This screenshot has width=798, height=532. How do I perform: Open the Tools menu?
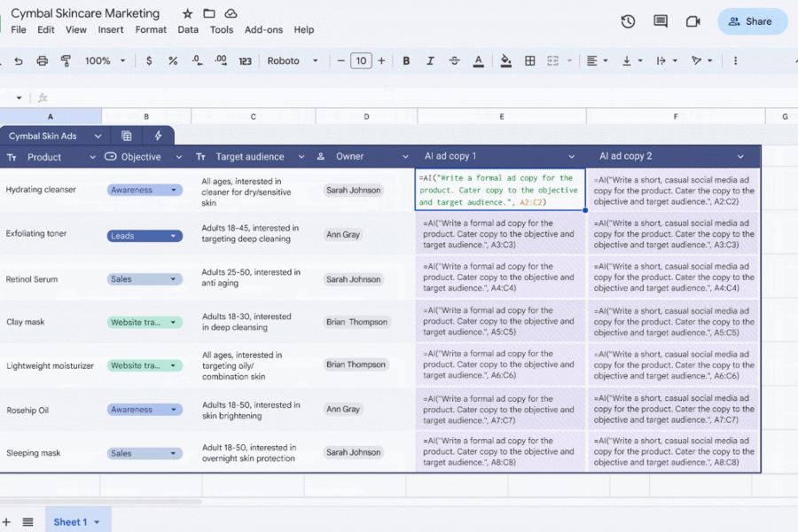tap(222, 30)
